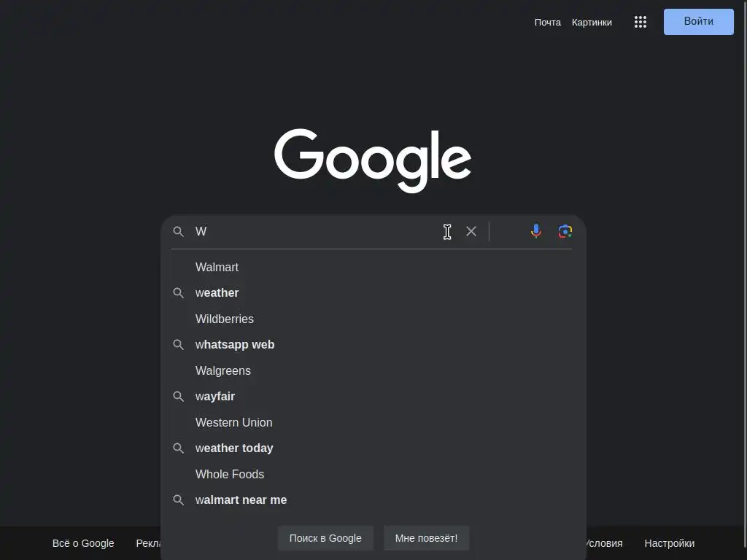Image resolution: width=747 pixels, height=560 pixels.
Task: Click magnifier icon beside 'walmart near me'
Action: coord(178,500)
